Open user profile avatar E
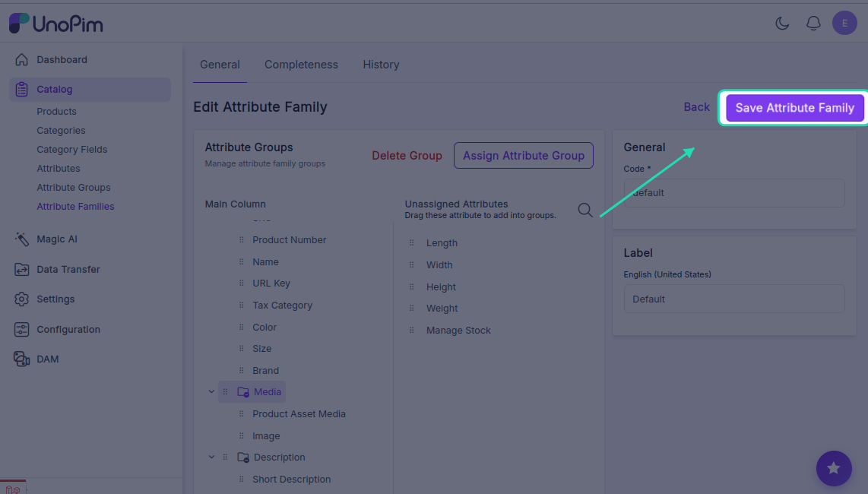 [x=844, y=24]
